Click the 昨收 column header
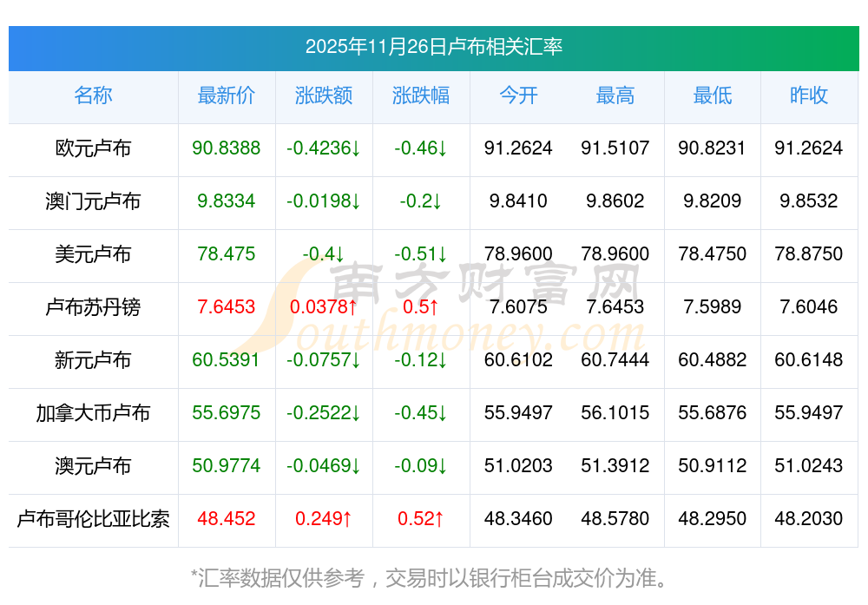The image size is (868, 605). pos(808,95)
